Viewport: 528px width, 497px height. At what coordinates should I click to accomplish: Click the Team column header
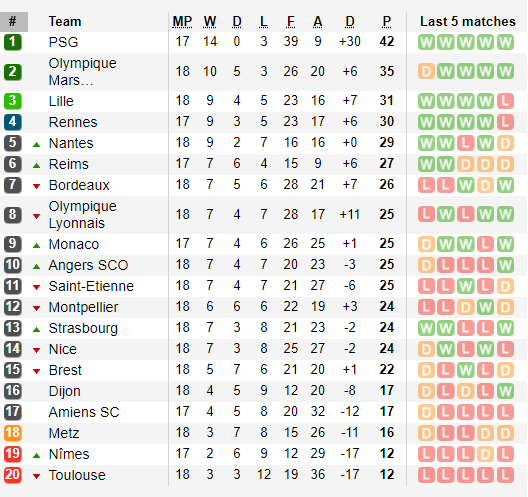point(65,22)
